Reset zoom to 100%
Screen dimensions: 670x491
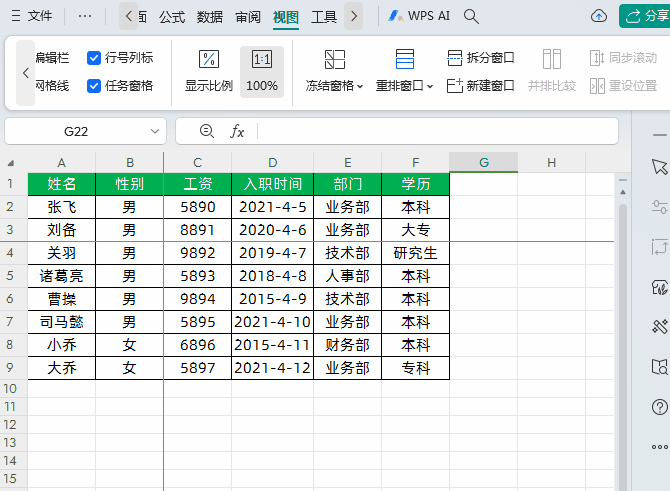[x=262, y=72]
